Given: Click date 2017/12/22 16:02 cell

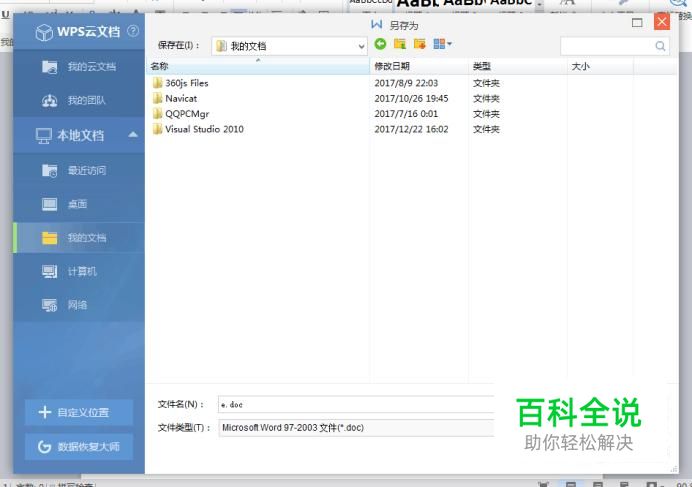Looking at the screenshot, I should tap(411, 129).
